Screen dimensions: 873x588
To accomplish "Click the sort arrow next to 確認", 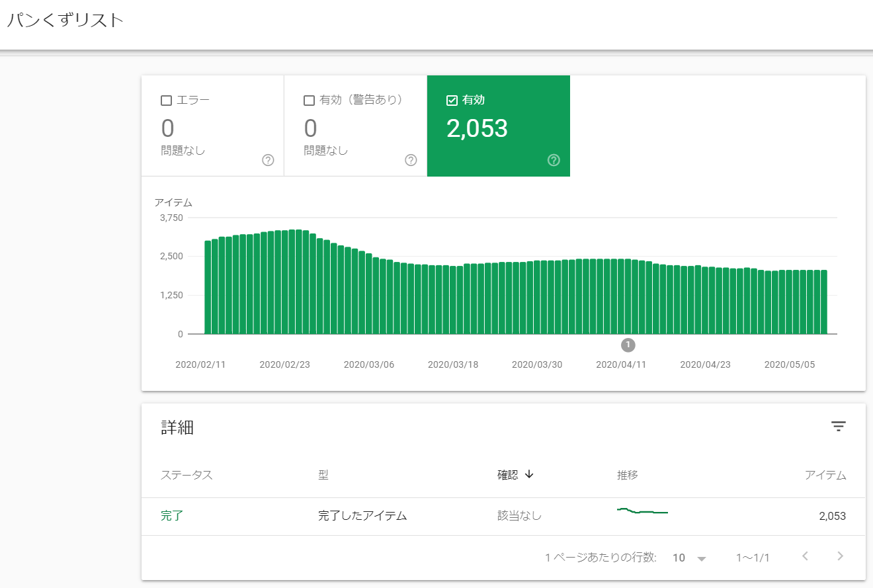I will [529, 475].
